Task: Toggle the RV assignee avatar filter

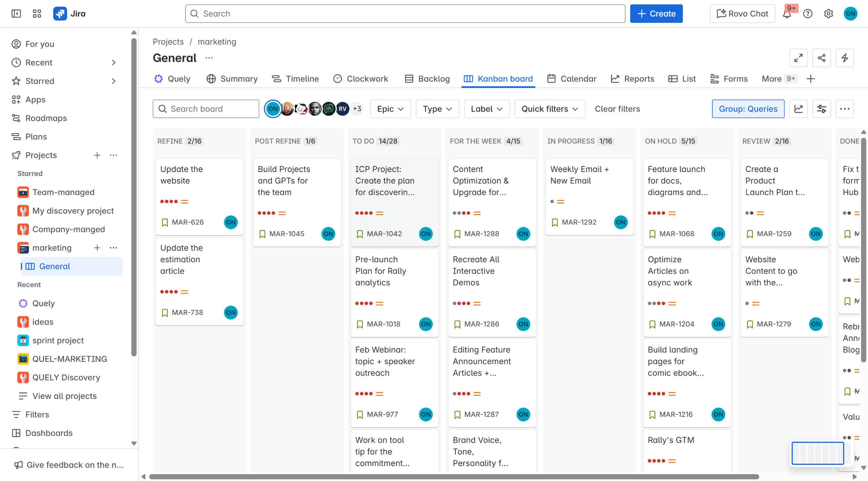Action: [x=342, y=109]
